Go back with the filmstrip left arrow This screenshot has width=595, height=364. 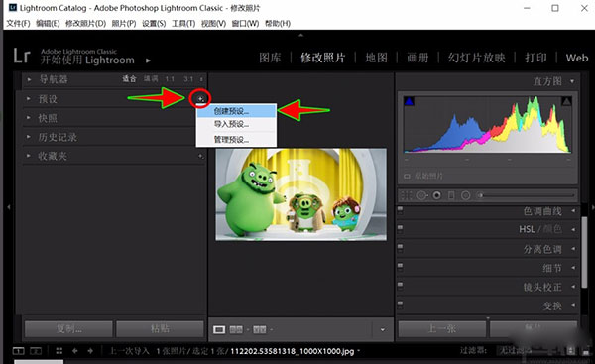(x=74, y=351)
